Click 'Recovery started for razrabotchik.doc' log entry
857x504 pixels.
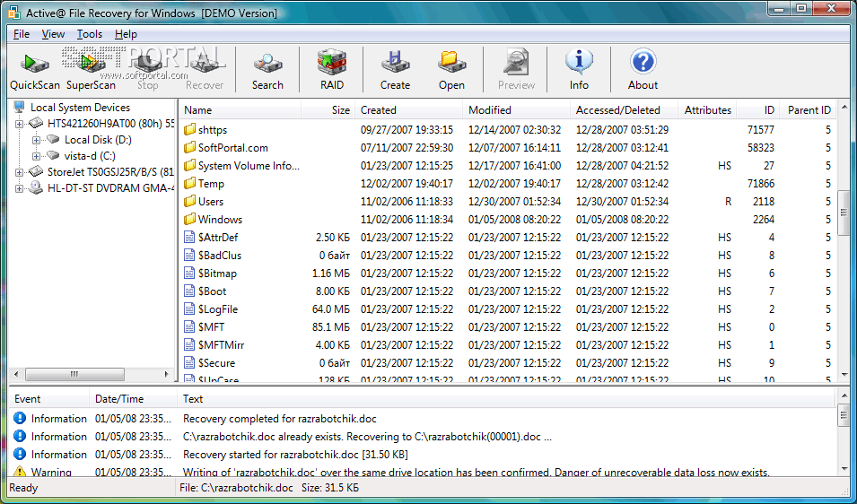point(295,455)
